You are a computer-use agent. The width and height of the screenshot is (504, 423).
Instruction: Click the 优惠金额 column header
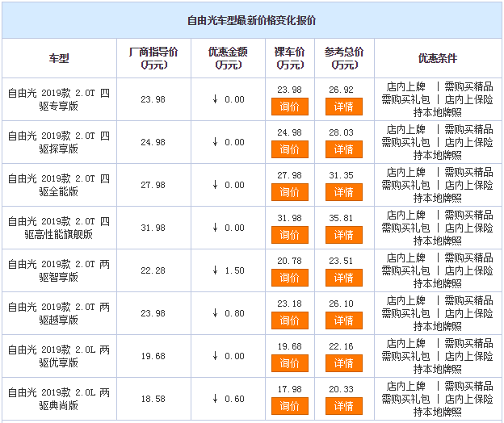coord(228,58)
